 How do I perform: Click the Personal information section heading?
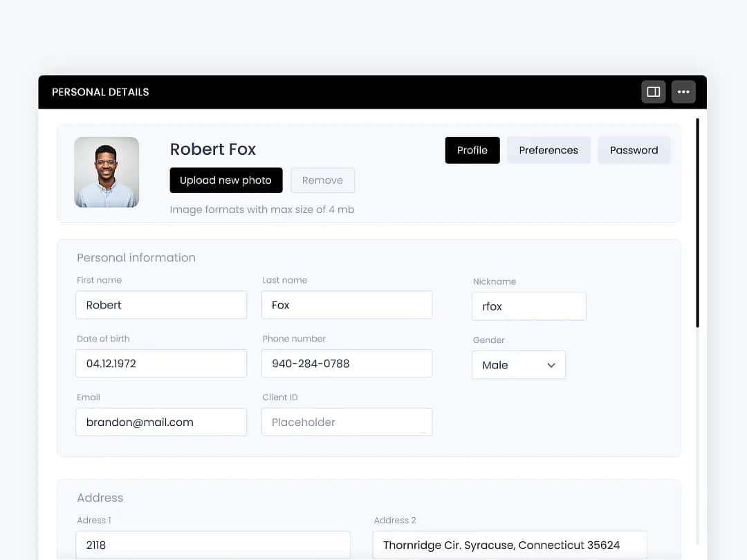pyautogui.click(x=136, y=258)
